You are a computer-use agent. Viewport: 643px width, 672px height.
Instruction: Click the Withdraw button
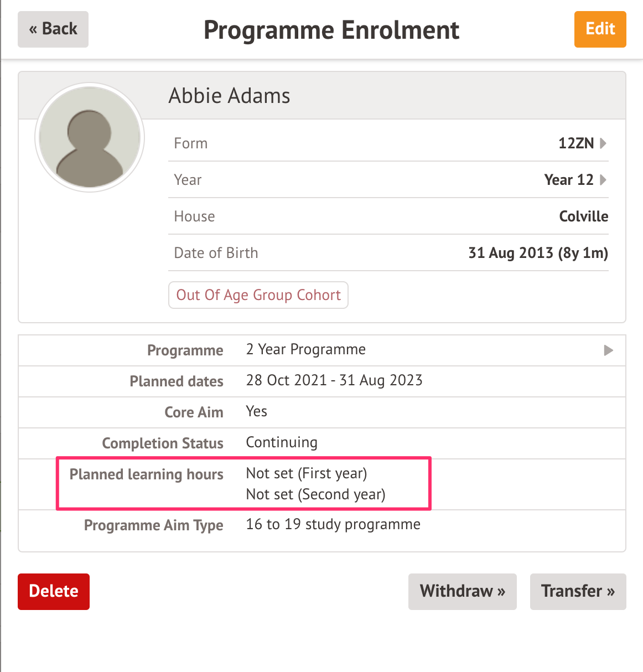tap(462, 591)
